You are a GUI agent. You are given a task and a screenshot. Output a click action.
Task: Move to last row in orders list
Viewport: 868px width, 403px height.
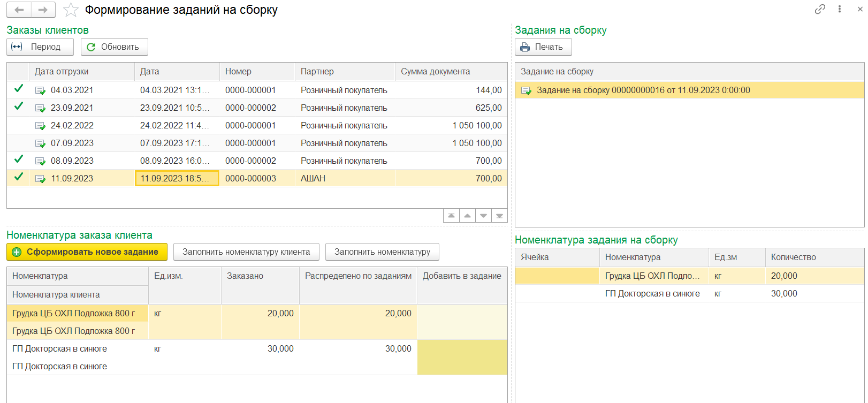499,216
